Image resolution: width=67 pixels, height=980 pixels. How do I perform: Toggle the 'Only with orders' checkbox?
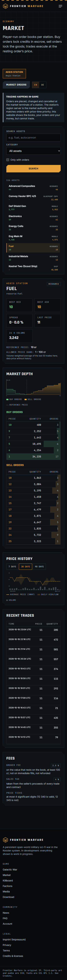coord(8,160)
